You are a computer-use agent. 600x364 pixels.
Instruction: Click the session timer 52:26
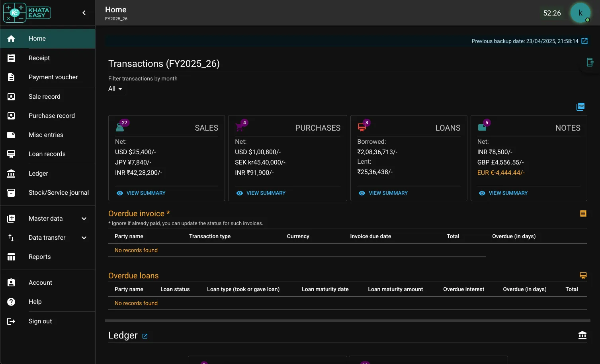(x=552, y=13)
